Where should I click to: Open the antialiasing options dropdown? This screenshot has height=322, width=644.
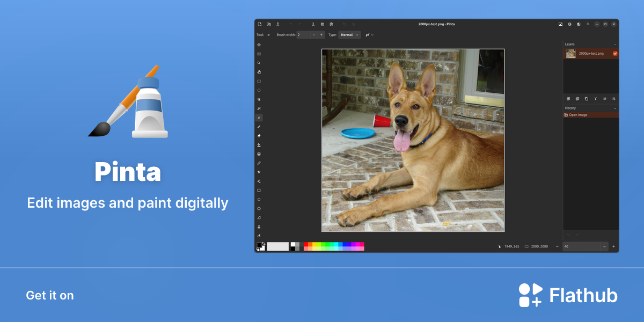coord(369,35)
